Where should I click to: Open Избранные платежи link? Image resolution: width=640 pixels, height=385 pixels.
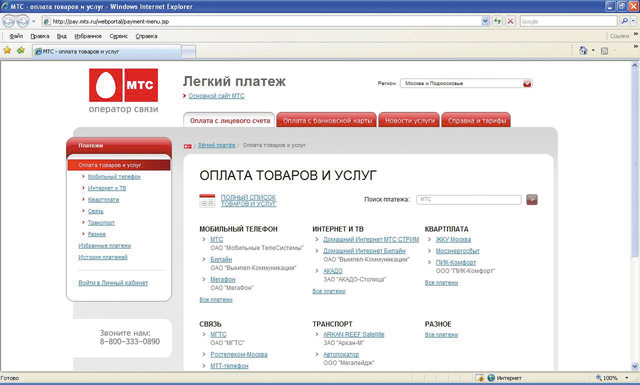pyautogui.click(x=104, y=245)
